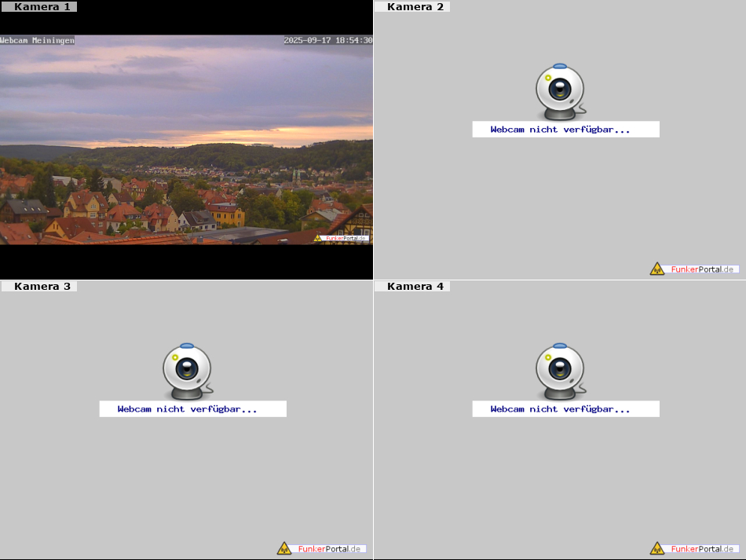The image size is (746, 560).
Task: Click the warning triangle logo in Kamera 3
Action: pyautogui.click(x=284, y=549)
